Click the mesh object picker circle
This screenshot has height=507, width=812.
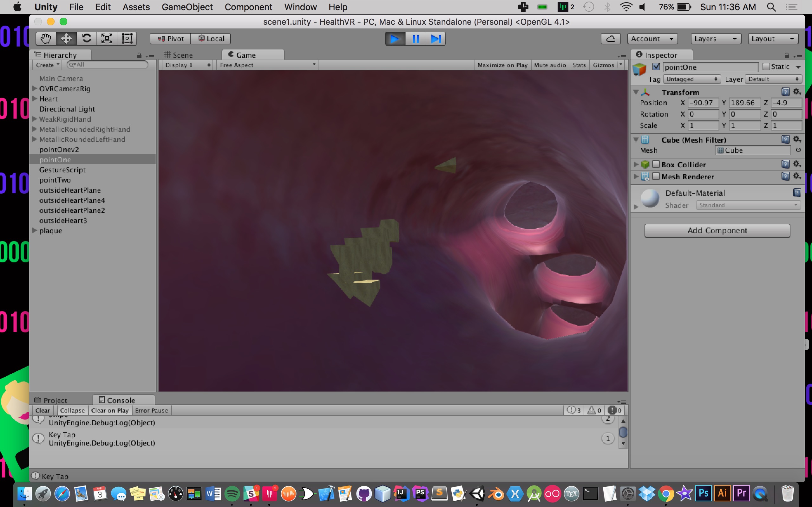[798, 150]
